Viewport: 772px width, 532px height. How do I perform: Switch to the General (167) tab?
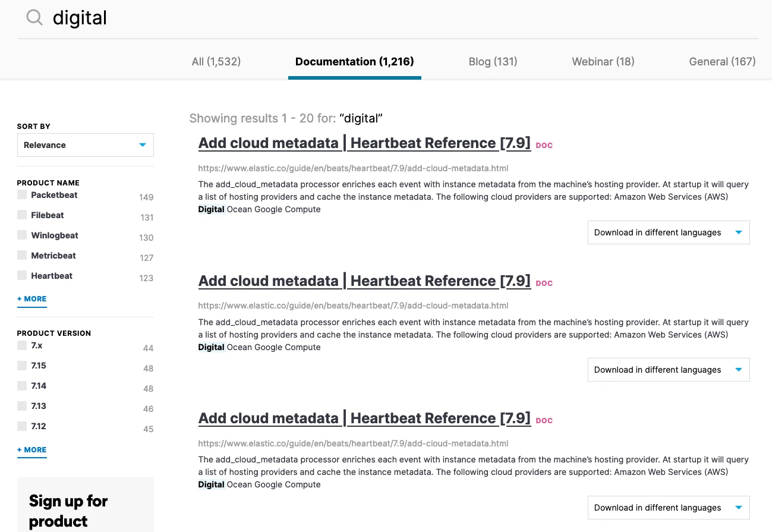(722, 61)
